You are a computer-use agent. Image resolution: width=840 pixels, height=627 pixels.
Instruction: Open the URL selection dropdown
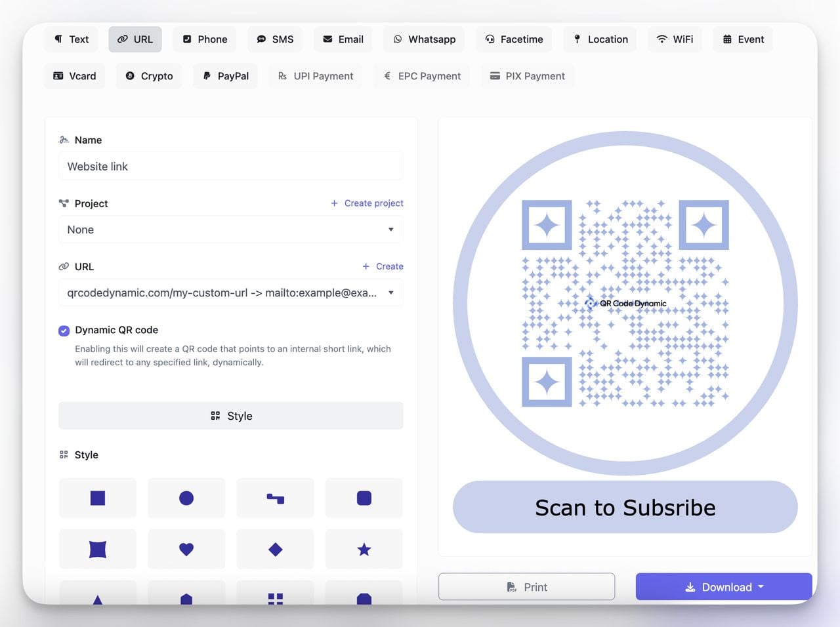pos(231,293)
